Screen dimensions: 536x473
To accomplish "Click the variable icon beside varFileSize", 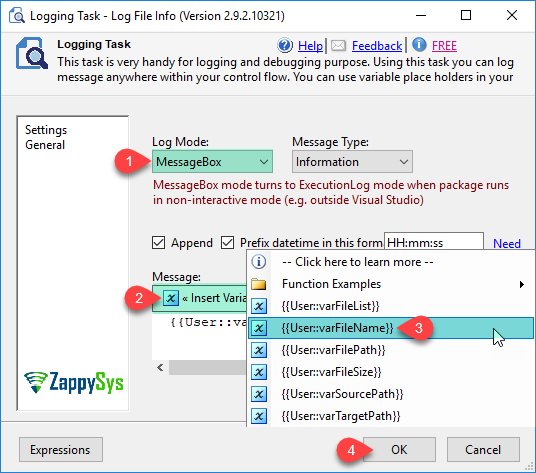I will point(259,372).
